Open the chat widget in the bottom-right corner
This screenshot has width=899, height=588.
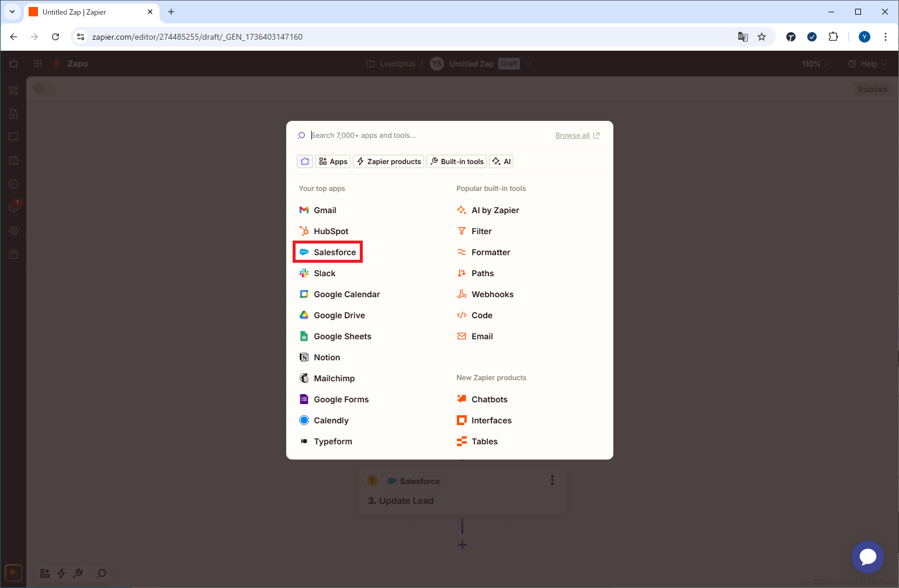point(867,556)
